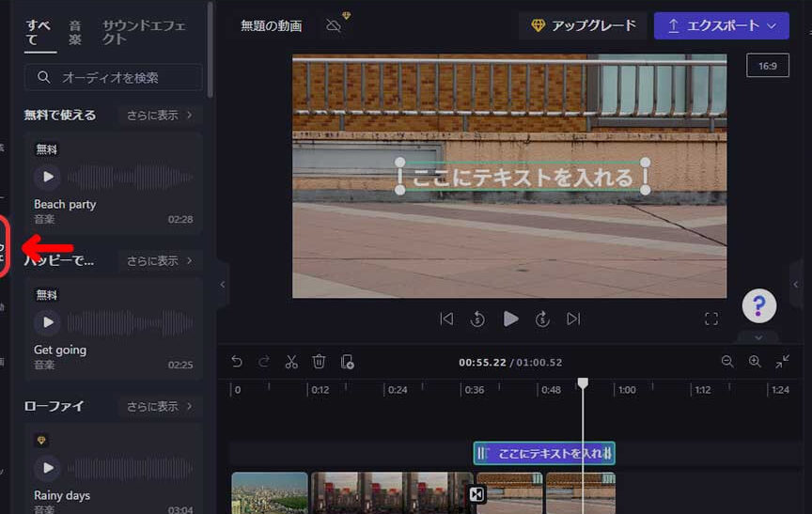Rewind five seconds

477,319
